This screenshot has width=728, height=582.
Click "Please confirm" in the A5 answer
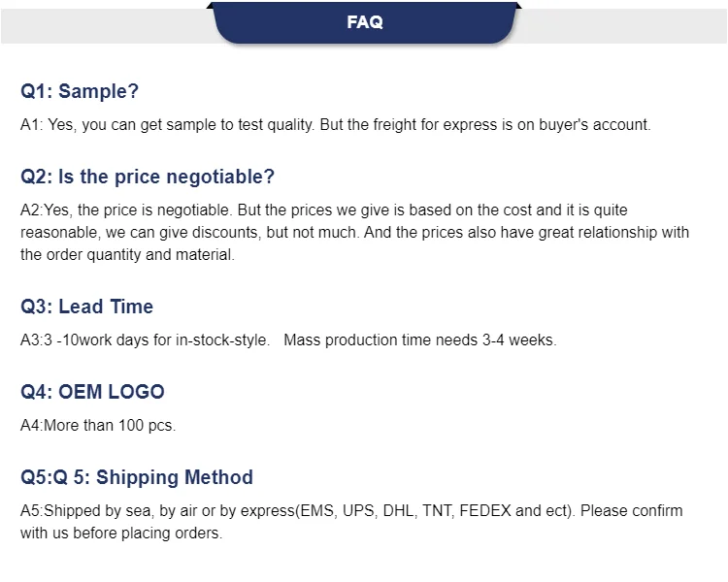632,510
